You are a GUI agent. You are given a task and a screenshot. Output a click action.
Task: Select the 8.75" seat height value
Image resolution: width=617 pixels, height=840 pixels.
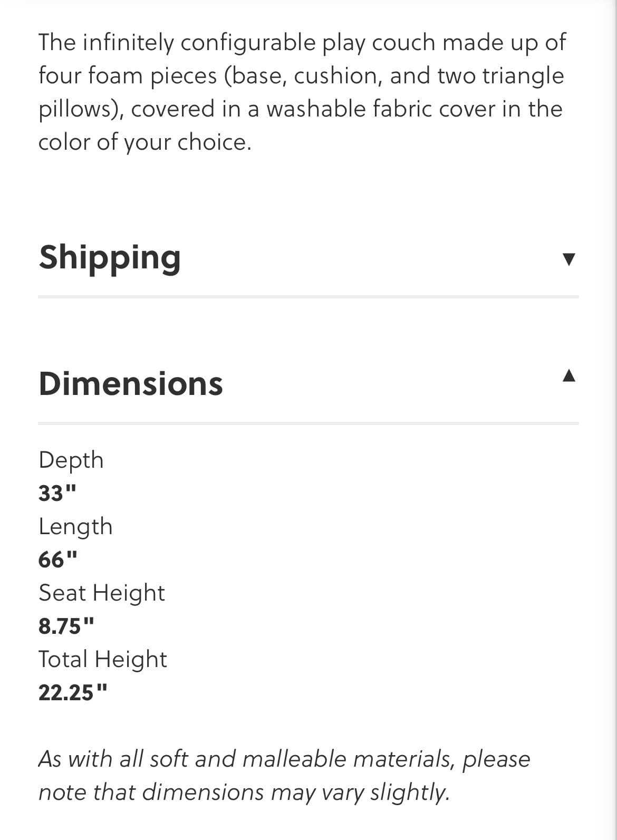coord(66,626)
